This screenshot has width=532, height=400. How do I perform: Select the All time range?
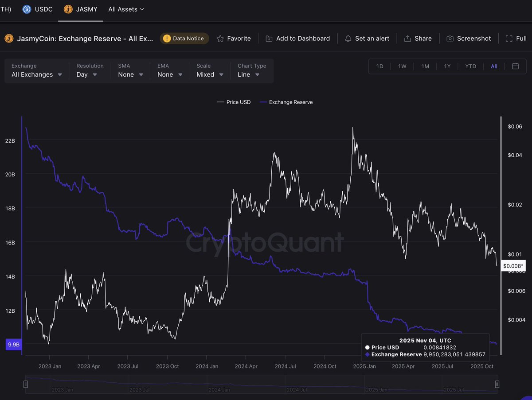(494, 66)
